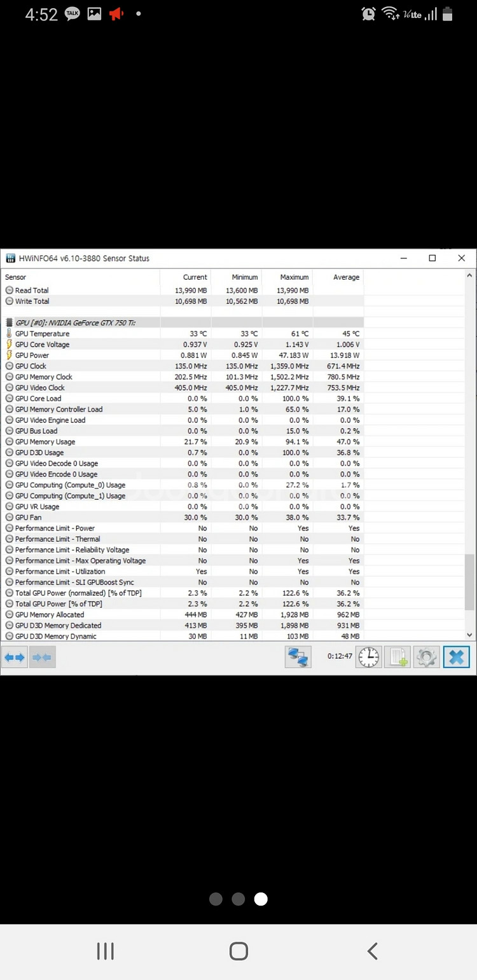The width and height of the screenshot is (477, 980).
Task: Click the Current column header
Action: coord(185,277)
